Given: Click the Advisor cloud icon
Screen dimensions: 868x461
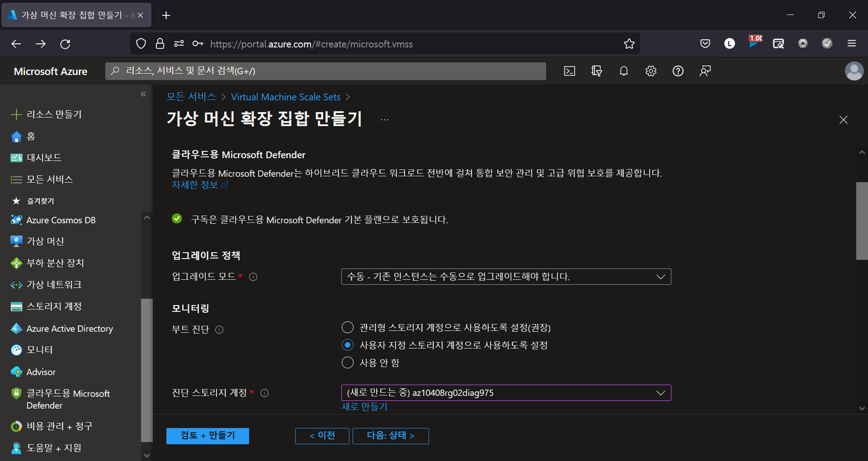Looking at the screenshot, I should (x=16, y=372).
